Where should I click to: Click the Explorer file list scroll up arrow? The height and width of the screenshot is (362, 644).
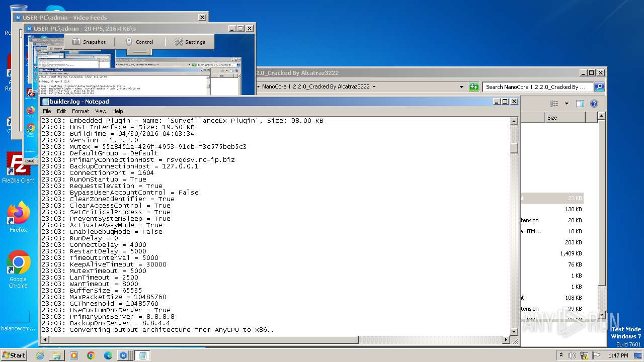[602, 116]
